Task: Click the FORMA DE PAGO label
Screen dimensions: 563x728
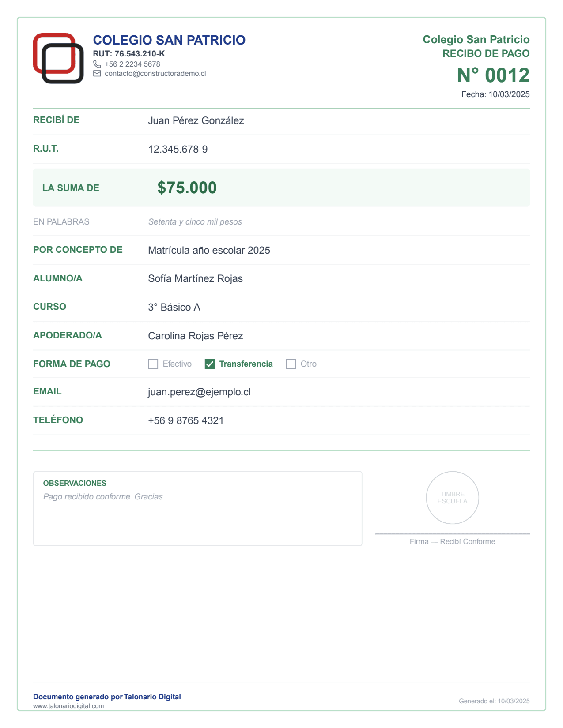Action: [x=72, y=364]
